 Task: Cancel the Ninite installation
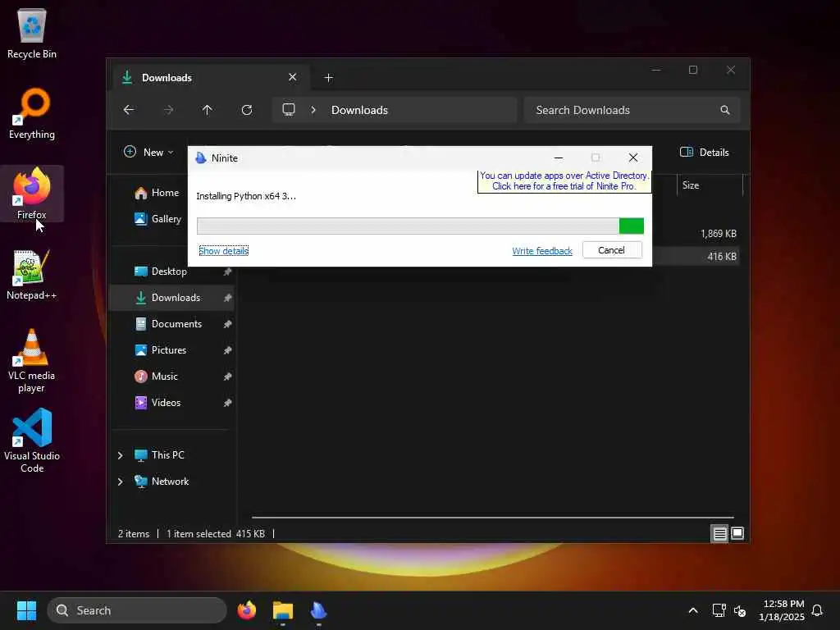point(612,250)
